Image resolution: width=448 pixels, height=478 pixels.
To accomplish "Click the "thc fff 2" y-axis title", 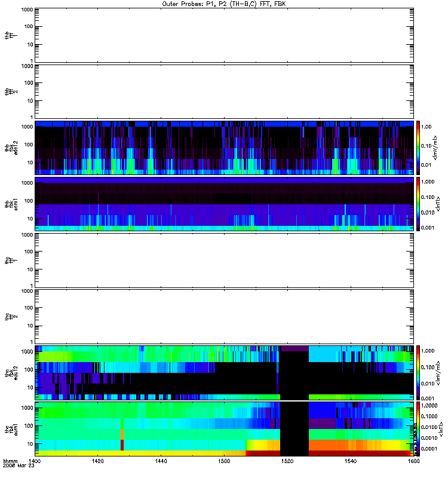I will [11, 317].
